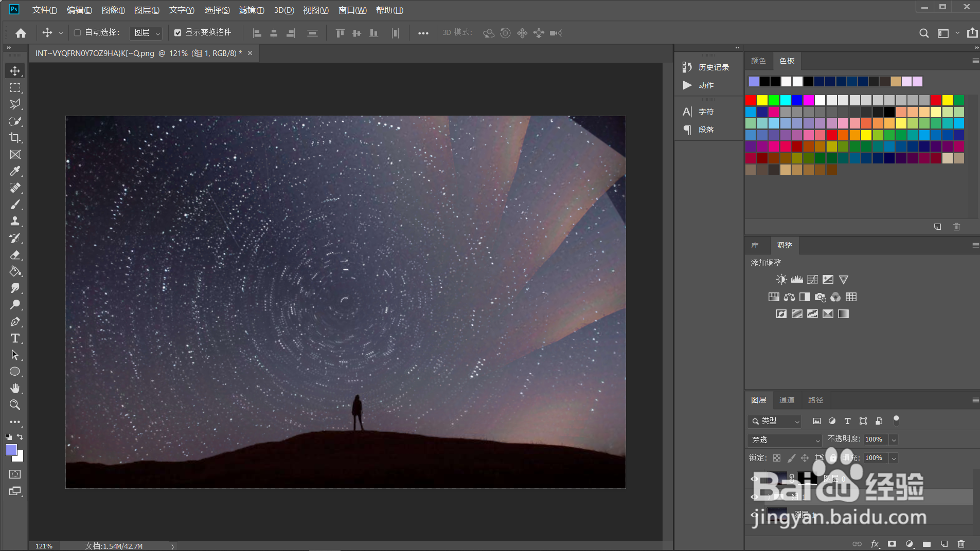This screenshot has width=980, height=551.
Task: Open the 文件(F) menu
Action: click(x=44, y=10)
